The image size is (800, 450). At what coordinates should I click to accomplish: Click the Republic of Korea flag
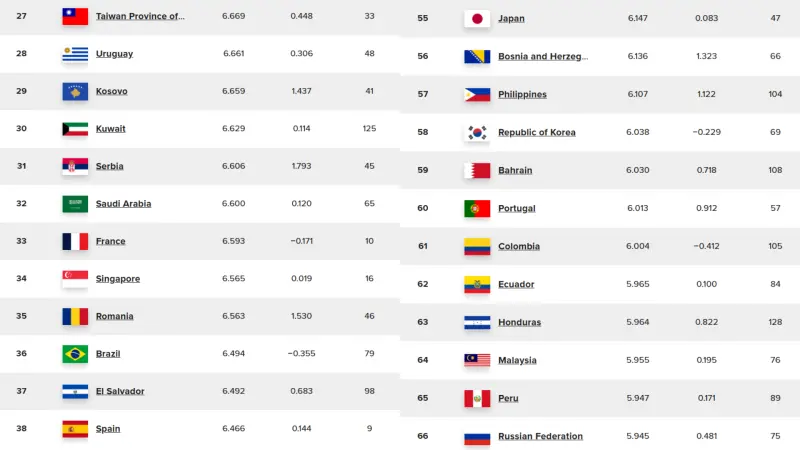[x=477, y=133]
